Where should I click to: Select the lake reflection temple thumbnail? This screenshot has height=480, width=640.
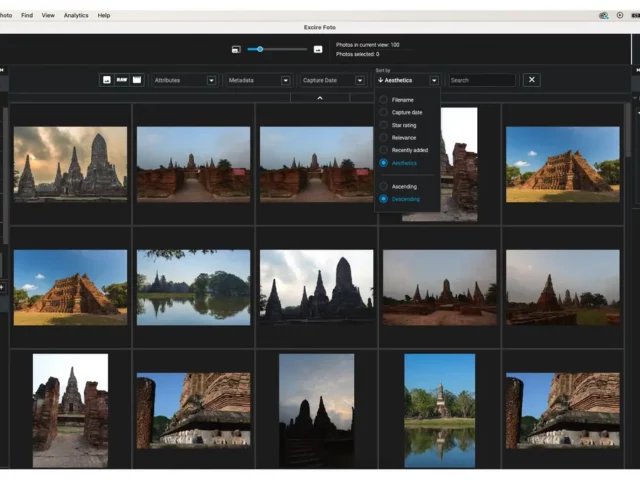[193, 287]
